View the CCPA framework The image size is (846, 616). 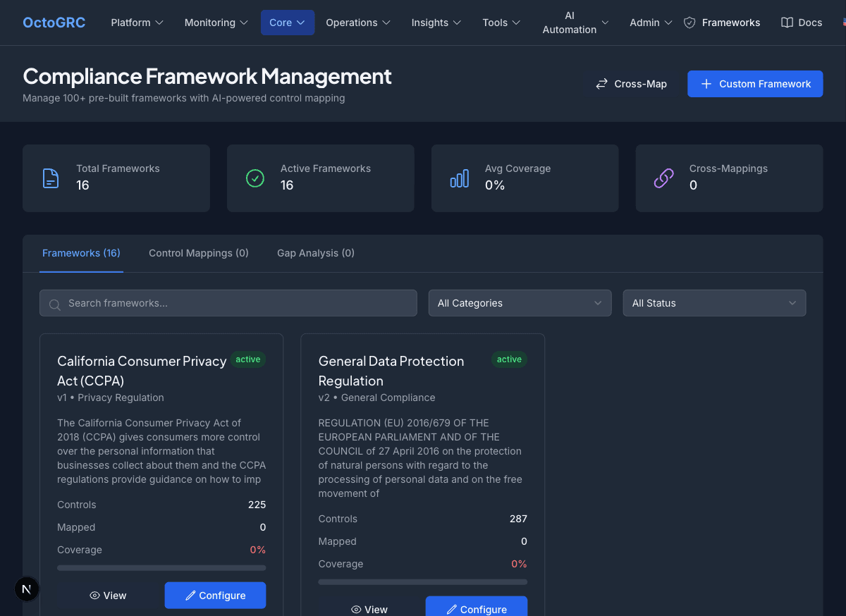pos(108,596)
